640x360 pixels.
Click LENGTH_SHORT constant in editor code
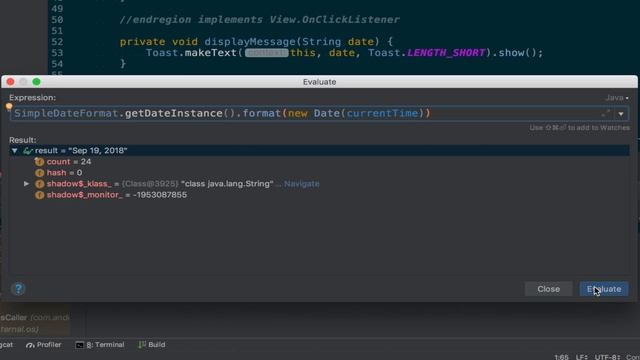pos(446,53)
